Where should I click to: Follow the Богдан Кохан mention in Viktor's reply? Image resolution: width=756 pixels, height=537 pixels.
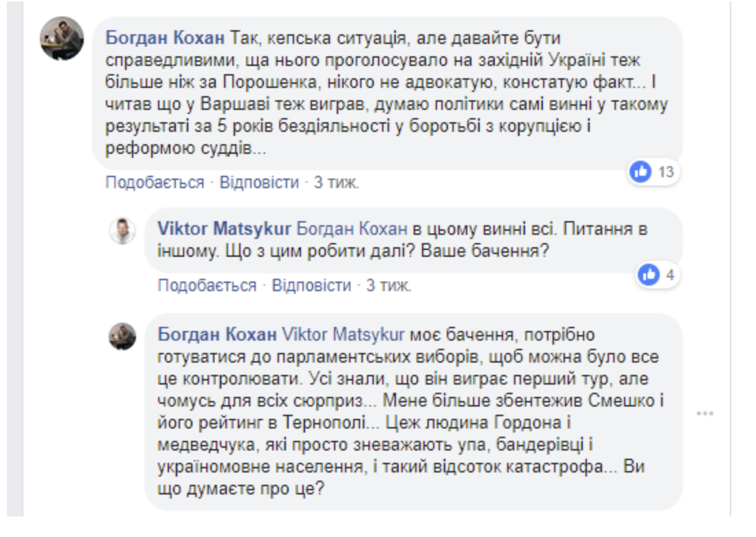352,229
